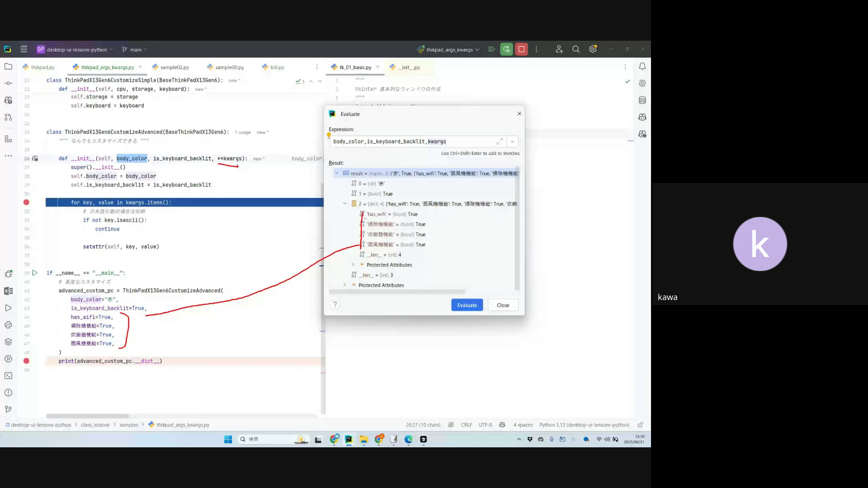Click run gutter arrow beside __main__
Viewport: 868px width, 488px height.
[35, 273]
